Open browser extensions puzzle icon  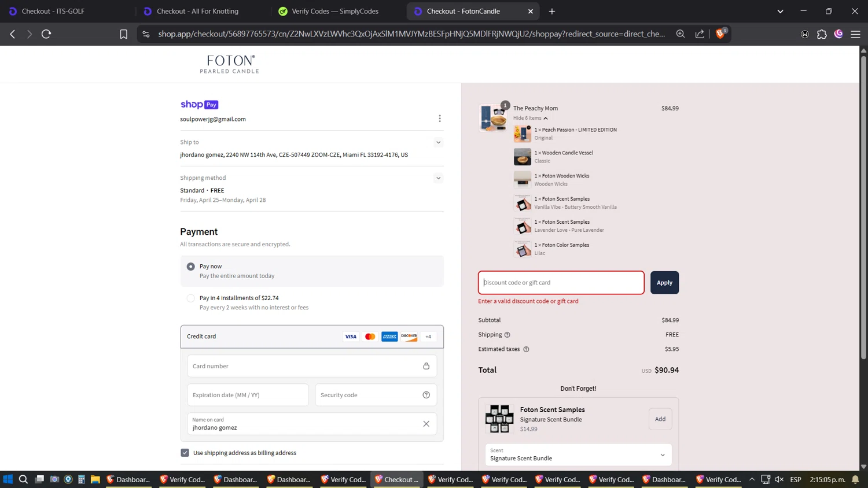tap(822, 34)
